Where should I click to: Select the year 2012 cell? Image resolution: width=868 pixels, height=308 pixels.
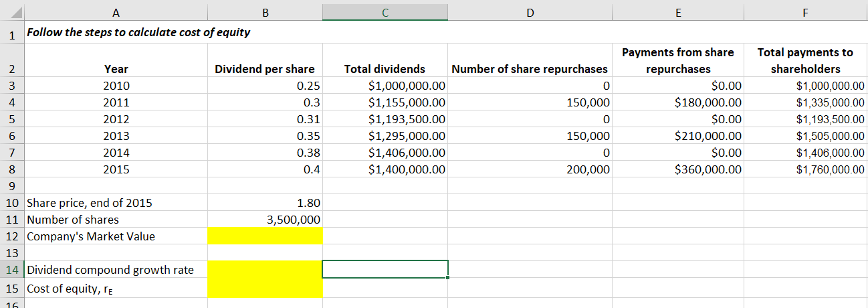[x=116, y=119]
